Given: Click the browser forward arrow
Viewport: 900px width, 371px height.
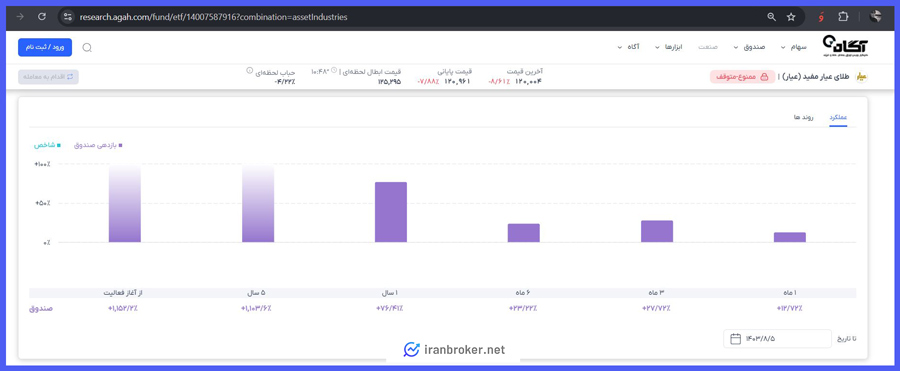Looking at the screenshot, I should (21, 17).
